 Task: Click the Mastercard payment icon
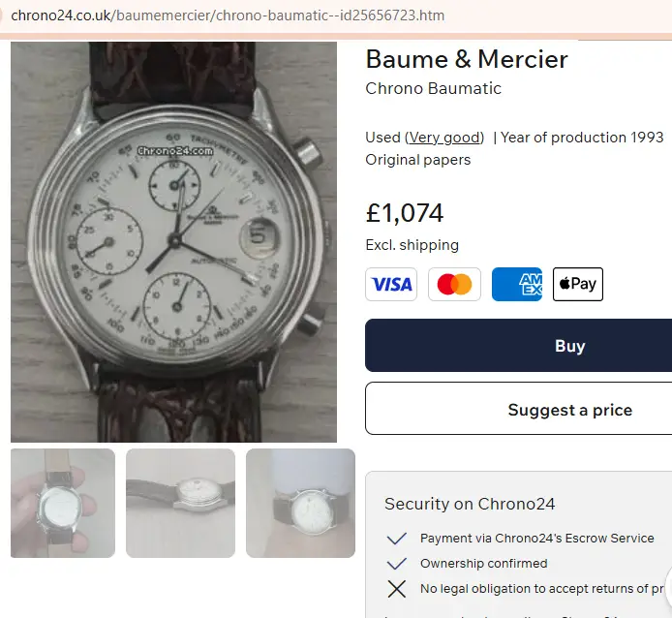point(454,284)
